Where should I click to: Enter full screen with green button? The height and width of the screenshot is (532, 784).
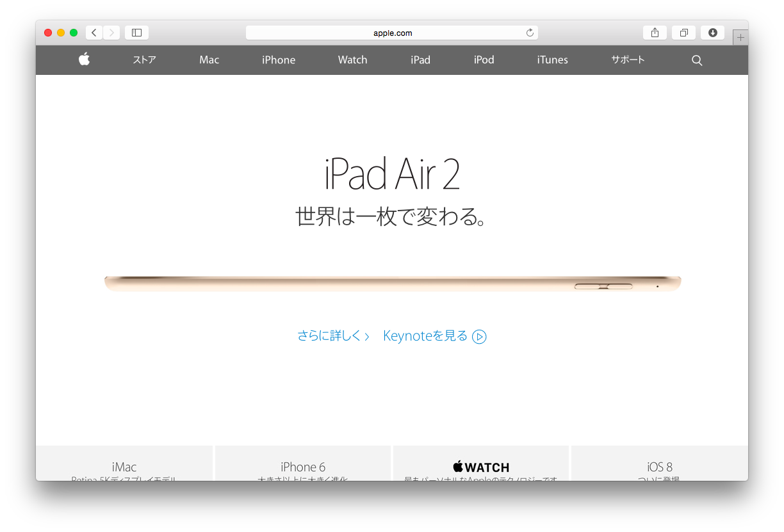pyautogui.click(x=74, y=33)
